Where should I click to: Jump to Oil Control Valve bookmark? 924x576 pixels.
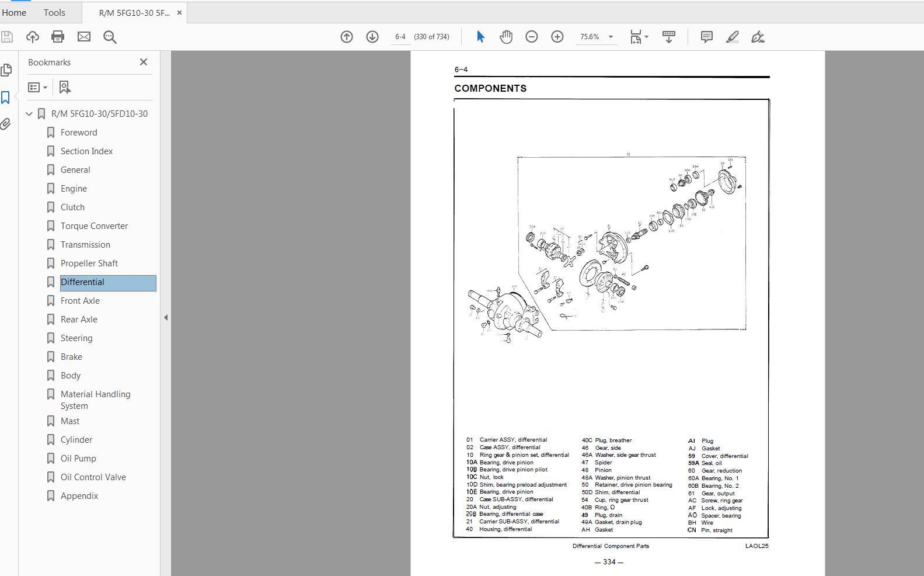tap(93, 477)
